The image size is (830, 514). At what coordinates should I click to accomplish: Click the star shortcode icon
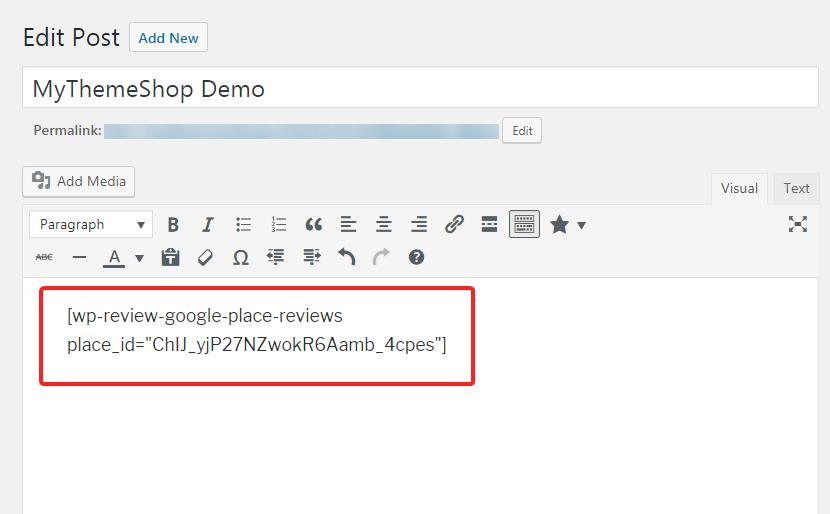click(559, 224)
